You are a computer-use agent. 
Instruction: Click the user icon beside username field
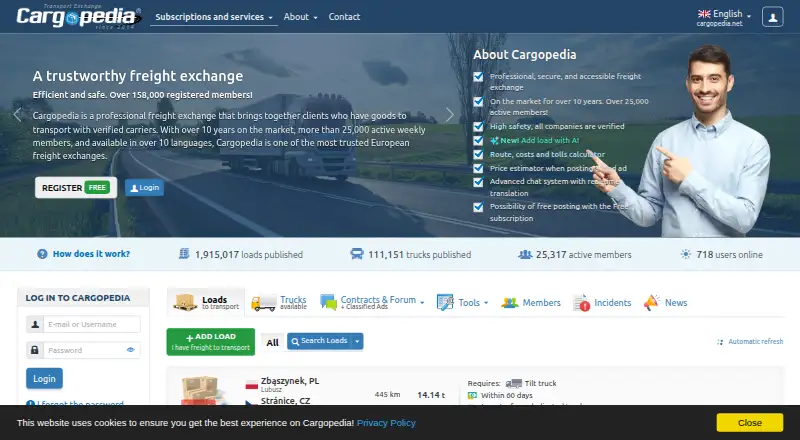(35, 324)
